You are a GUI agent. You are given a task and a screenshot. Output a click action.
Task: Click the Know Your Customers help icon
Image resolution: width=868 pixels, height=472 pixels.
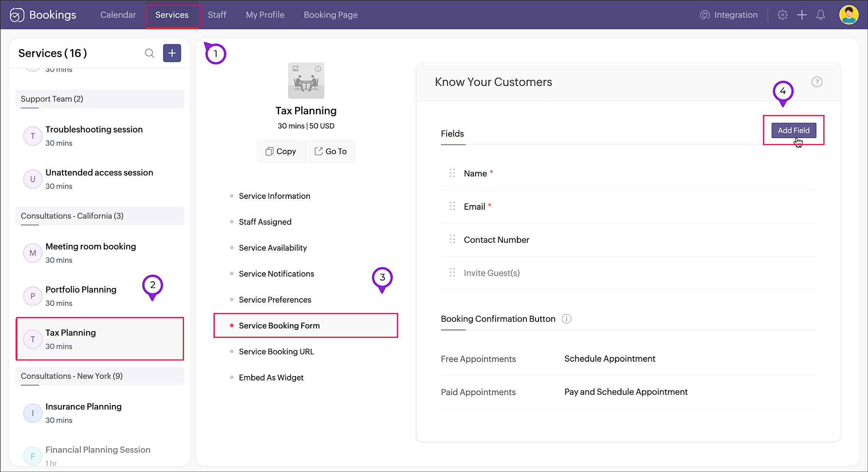click(x=817, y=82)
